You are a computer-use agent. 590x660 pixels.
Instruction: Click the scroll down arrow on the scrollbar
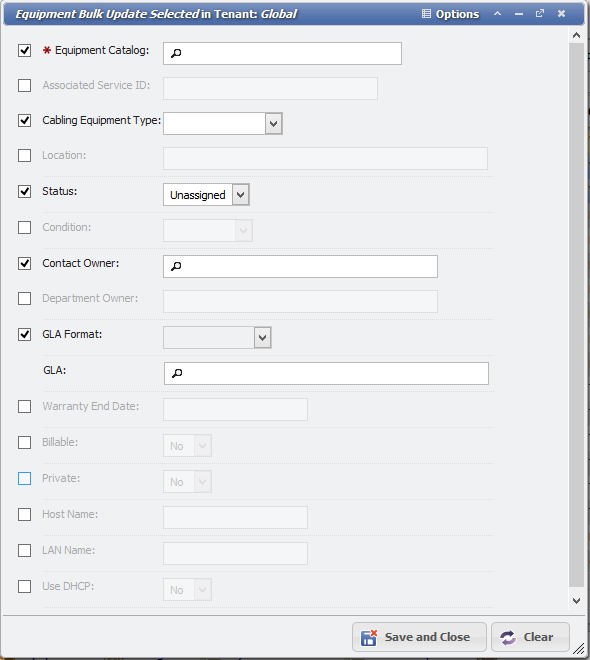click(577, 601)
